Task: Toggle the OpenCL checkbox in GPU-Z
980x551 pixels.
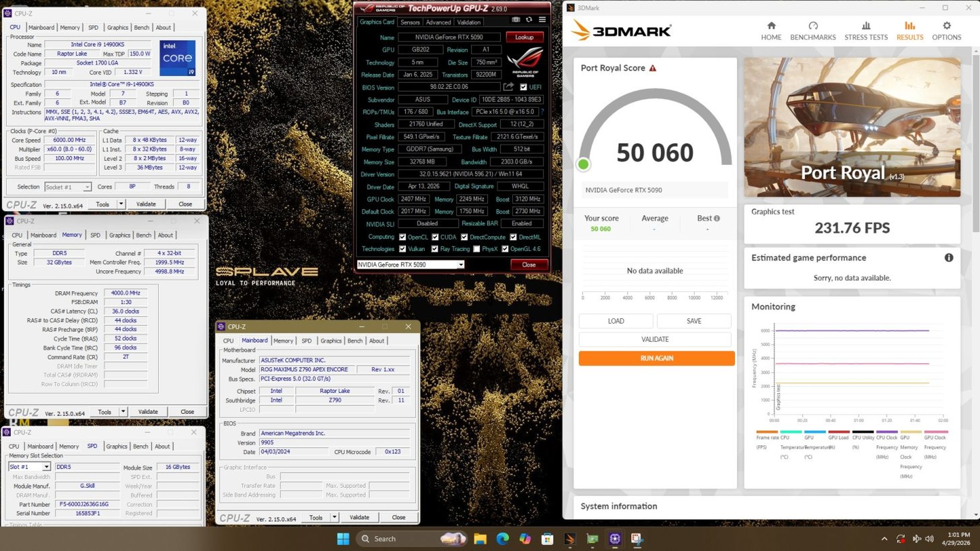Action: [402, 237]
